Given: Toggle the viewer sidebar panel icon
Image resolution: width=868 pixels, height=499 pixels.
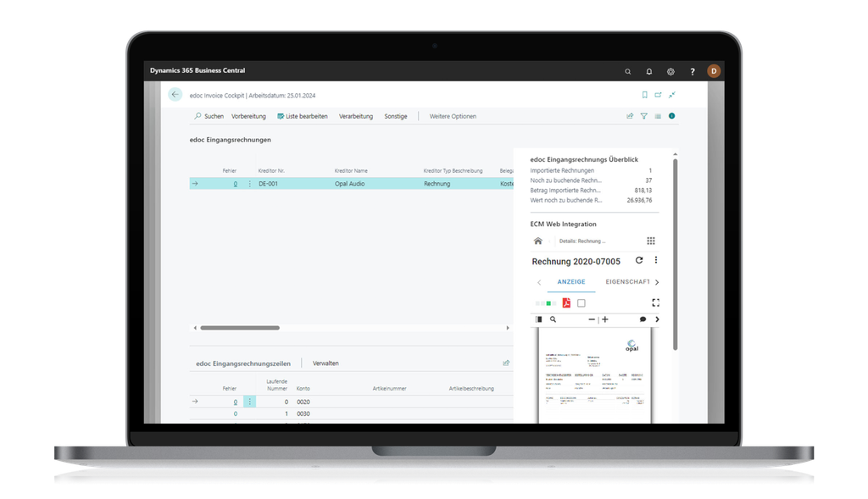Looking at the screenshot, I should [538, 319].
